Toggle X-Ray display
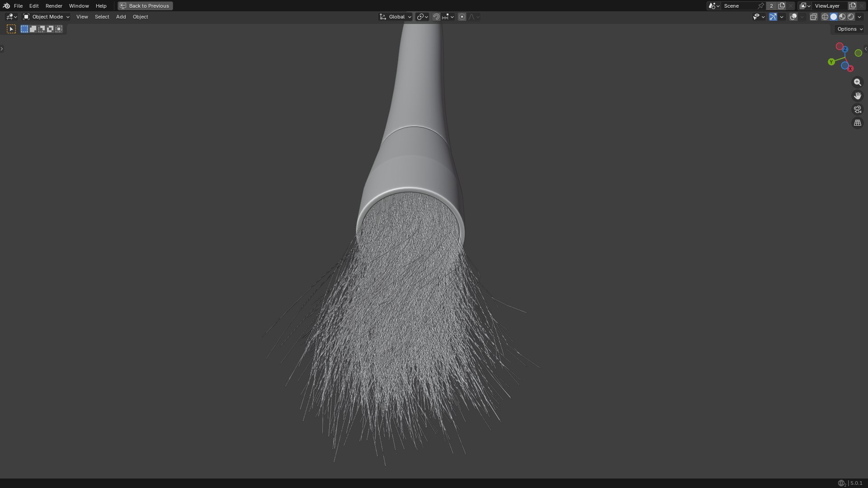 point(813,17)
